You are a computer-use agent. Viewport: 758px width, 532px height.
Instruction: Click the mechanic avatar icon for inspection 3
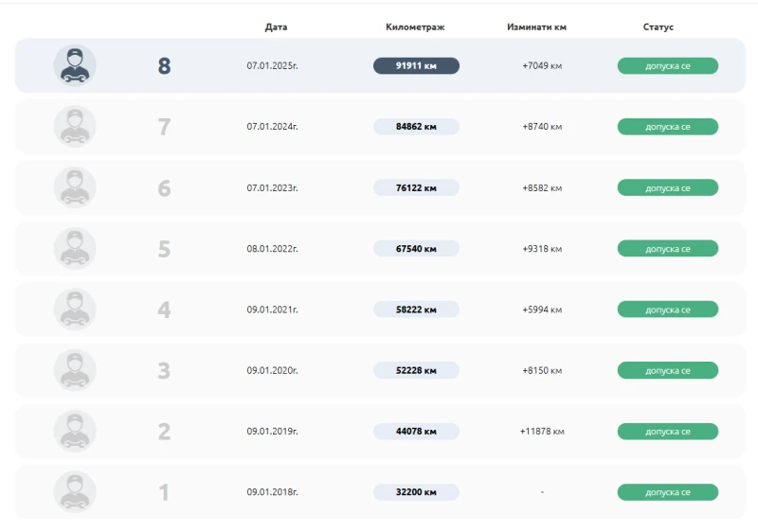pos(74,370)
